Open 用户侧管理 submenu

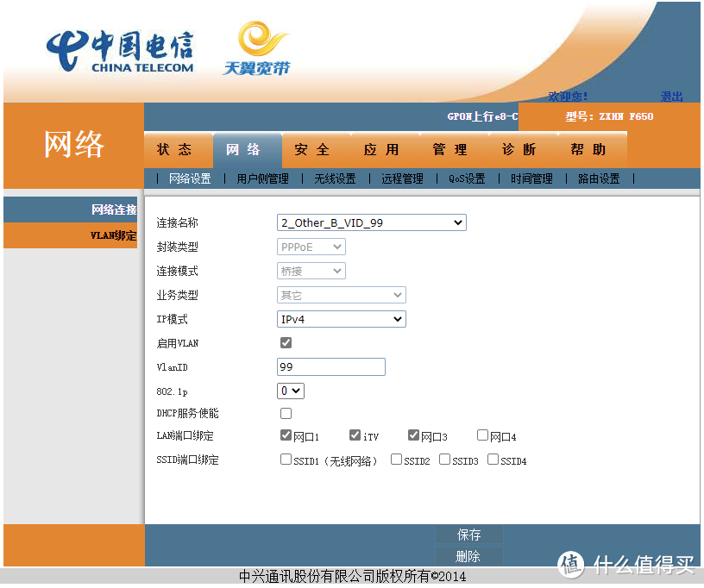(262, 178)
